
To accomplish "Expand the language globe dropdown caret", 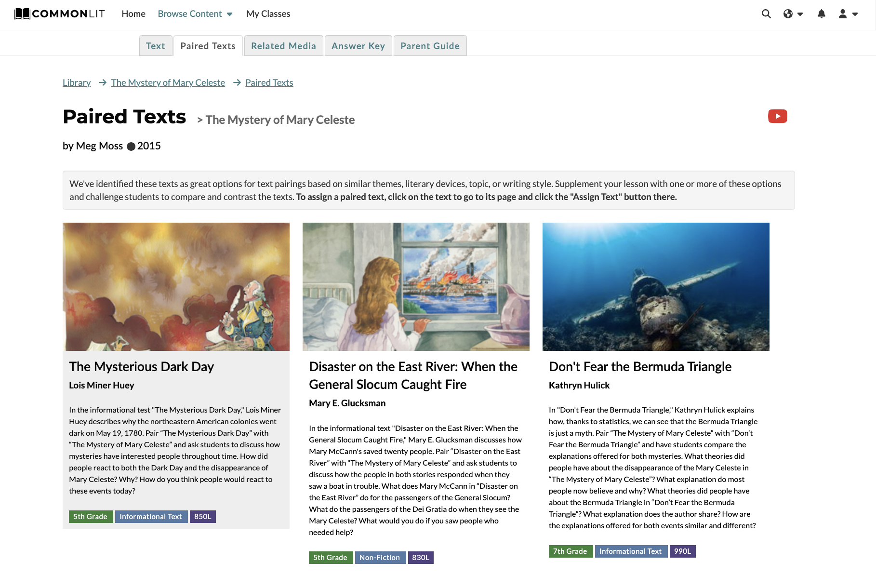I will point(800,14).
